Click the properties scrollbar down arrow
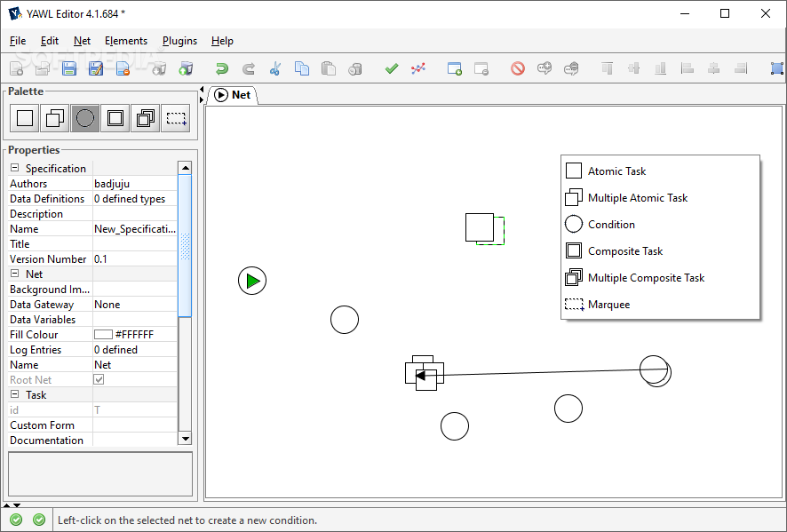The width and height of the screenshot is (787, 532). [186, 438]
